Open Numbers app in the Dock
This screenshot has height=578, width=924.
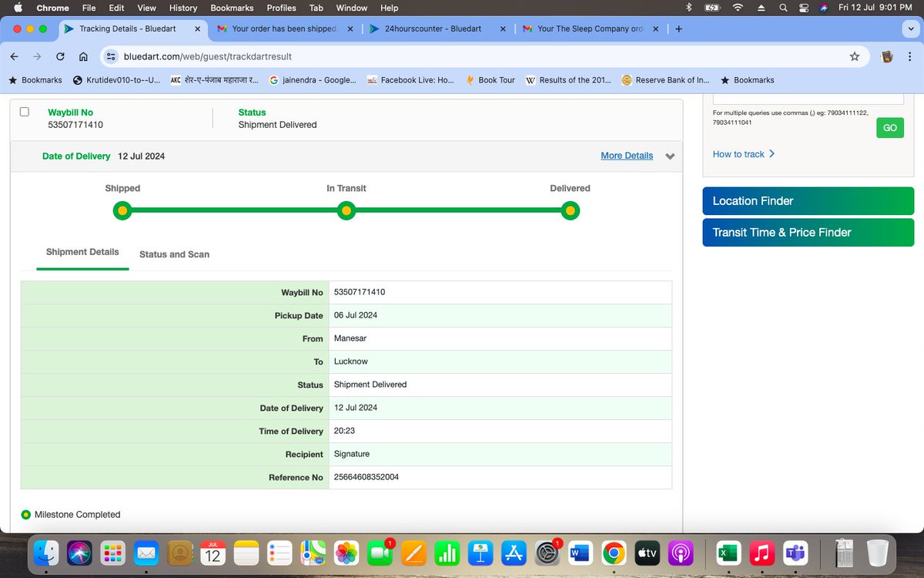(447, 553)
